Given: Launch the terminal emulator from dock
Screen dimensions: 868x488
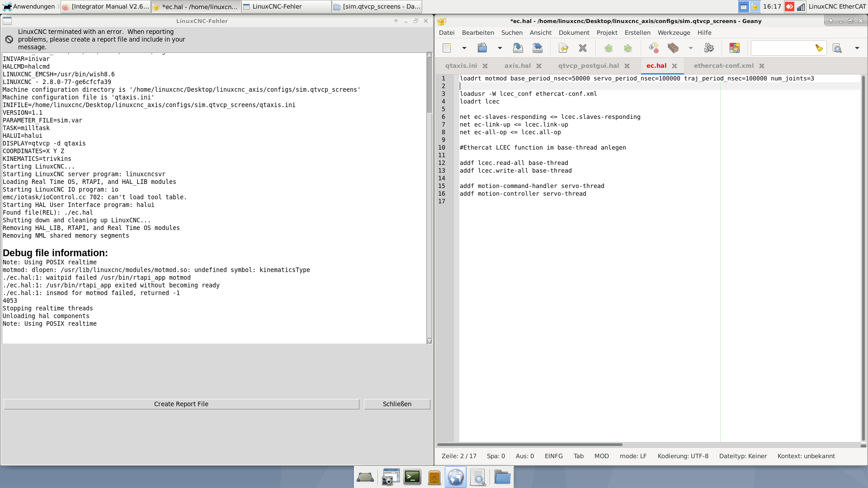Looking at the screenshot, I should tap(412, 477).
